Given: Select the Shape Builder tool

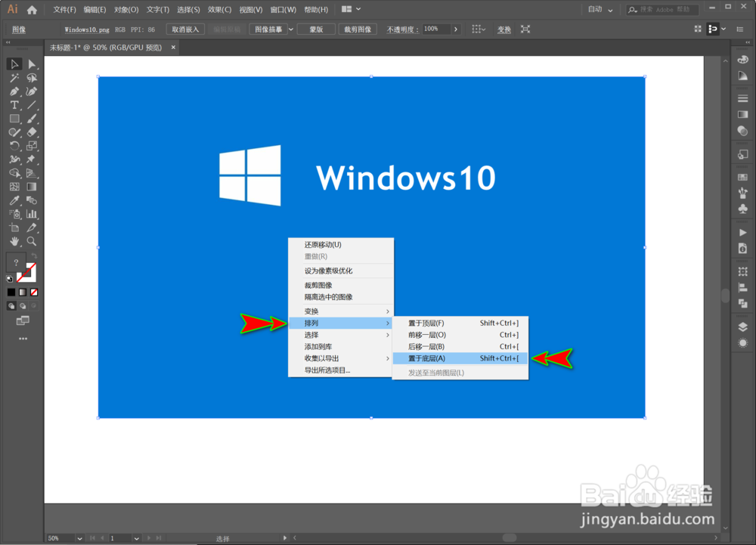Looking at the screenshot, I should coord(14,173).
